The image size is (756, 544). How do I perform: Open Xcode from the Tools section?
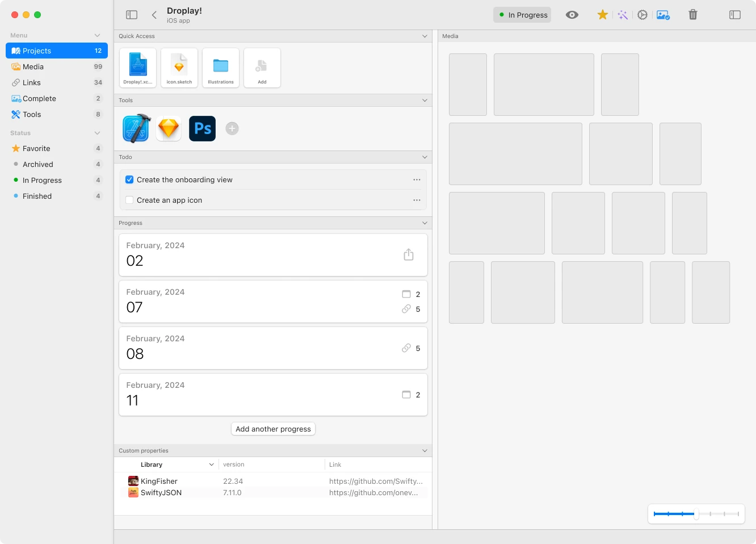(136, 128)
